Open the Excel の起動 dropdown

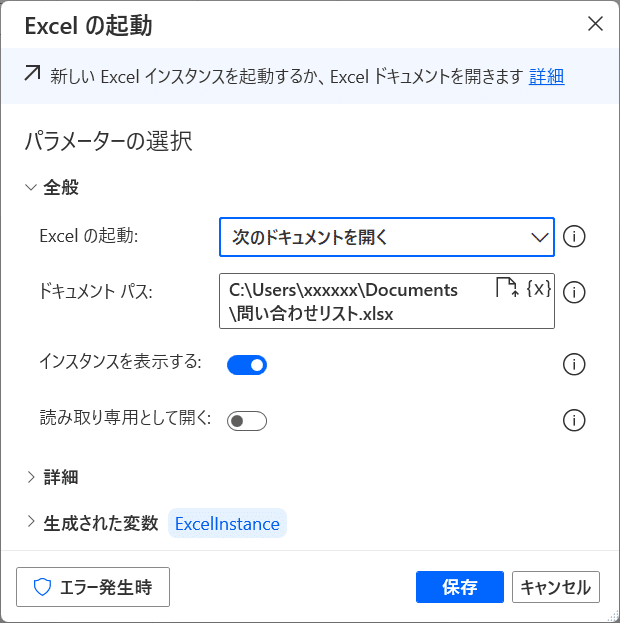(x=387, y=237)
